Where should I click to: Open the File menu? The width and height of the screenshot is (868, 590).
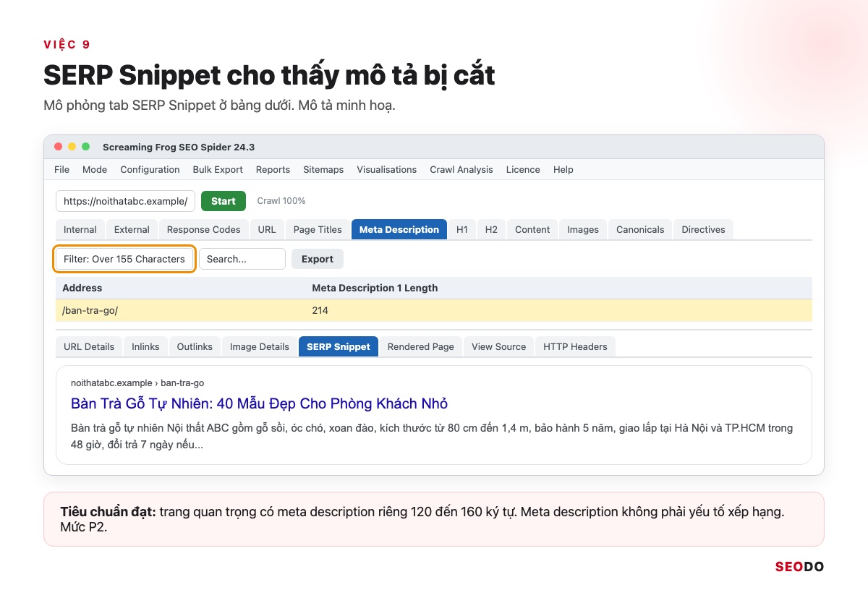coord(62,169)
